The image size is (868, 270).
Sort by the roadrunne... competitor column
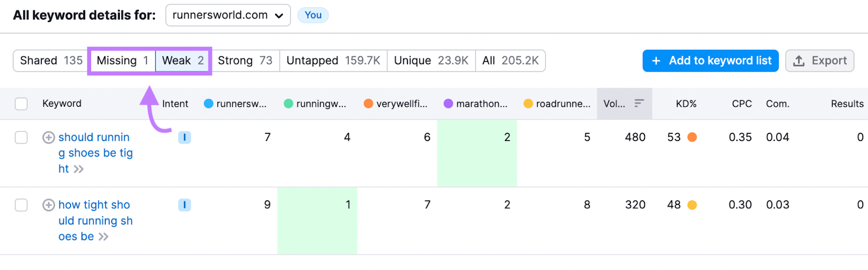tap(557, 104)
